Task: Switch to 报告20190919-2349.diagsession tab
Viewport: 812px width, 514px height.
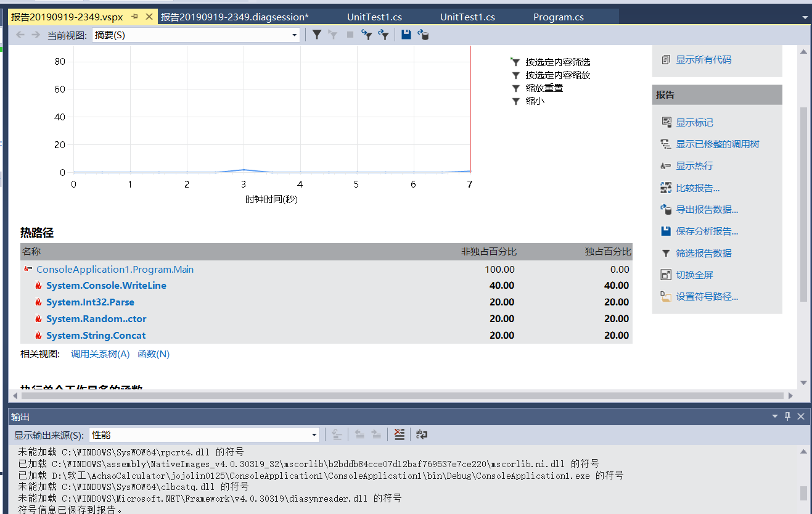Action: pyautogui.click(x=235, y=17)
